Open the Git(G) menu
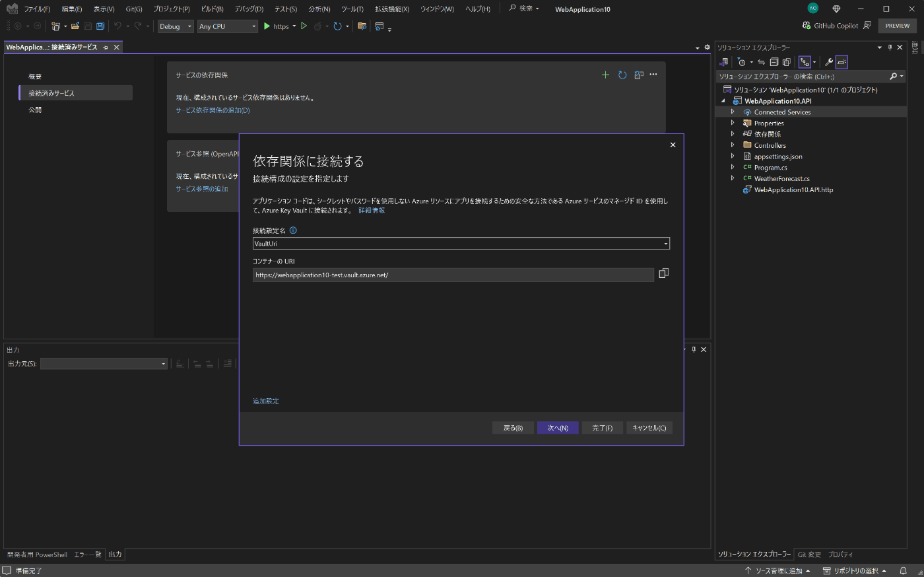Viewport: 924px width, 577px height. coord(134,9)
